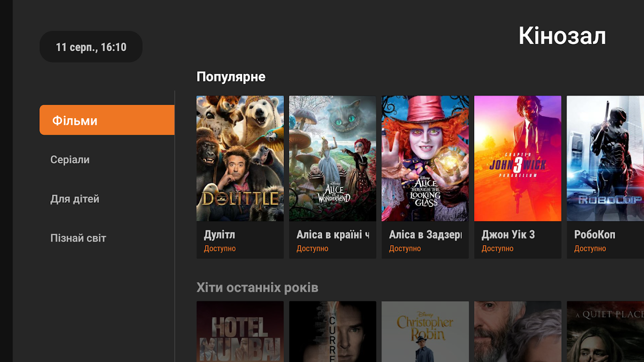Select the Alice in Wonderland poster
This screenshot has height=362, width=644.
click(332, 158)
